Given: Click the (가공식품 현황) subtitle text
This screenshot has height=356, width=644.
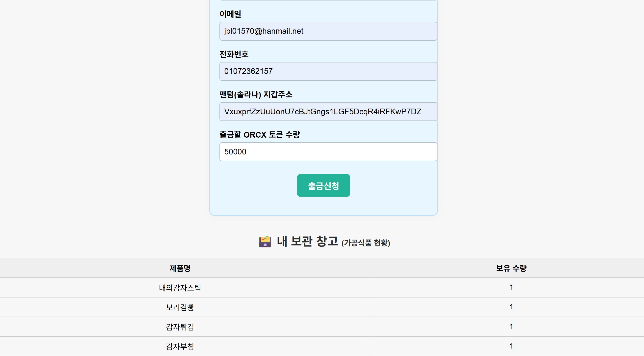Looking at the screenshot, I should tap(366, 243).
